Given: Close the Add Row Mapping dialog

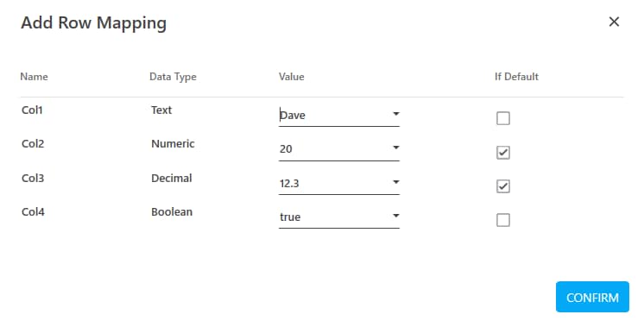Looking at the screenshot, I should tap(614, 22).
